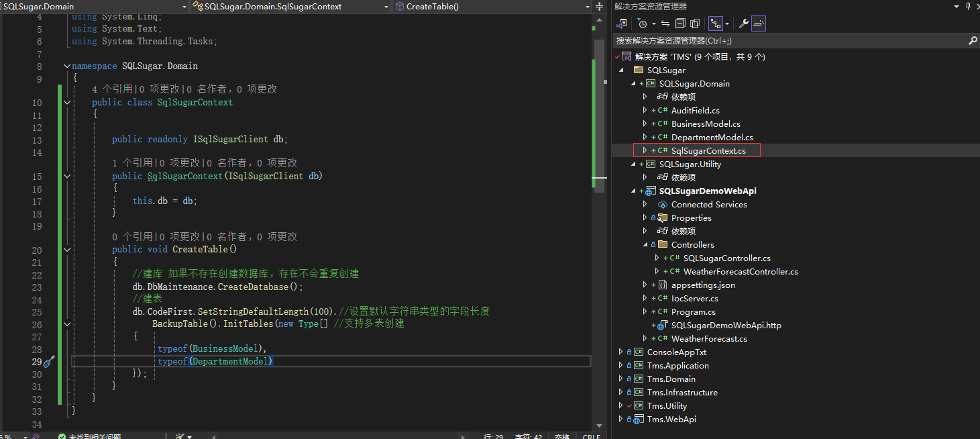
Task: Collapse the CreateTable method code block
Action: pyautogui.click(x=66, y=249)
